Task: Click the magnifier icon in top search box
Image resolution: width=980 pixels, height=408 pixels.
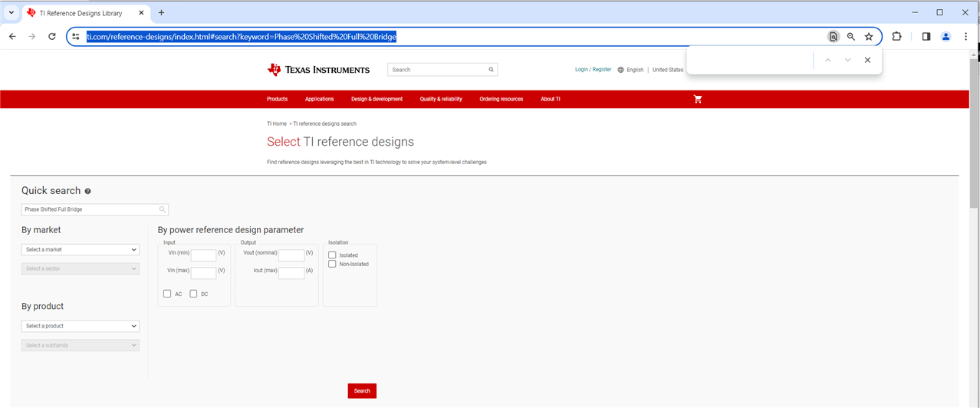Action: coord(491,70)
